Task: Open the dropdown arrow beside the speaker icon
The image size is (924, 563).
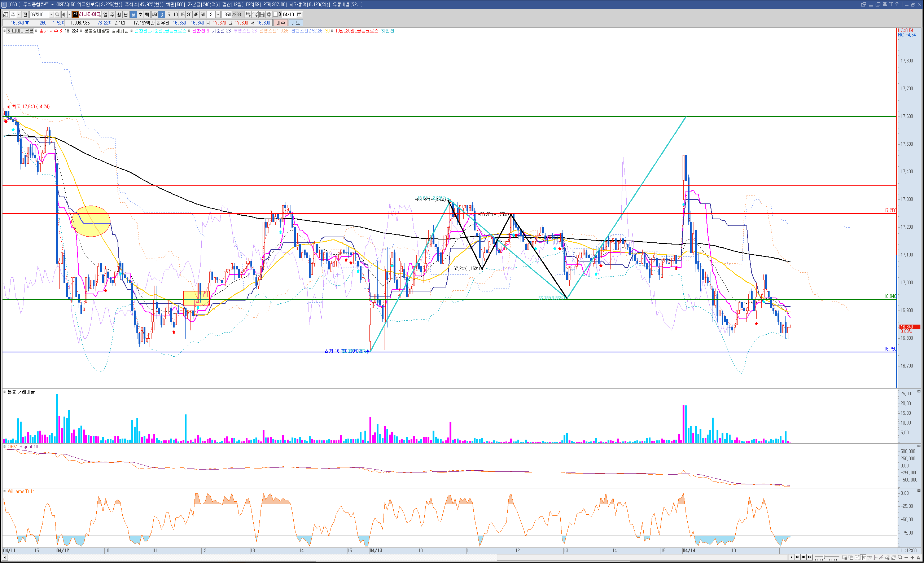Action: tap(69, 15)
